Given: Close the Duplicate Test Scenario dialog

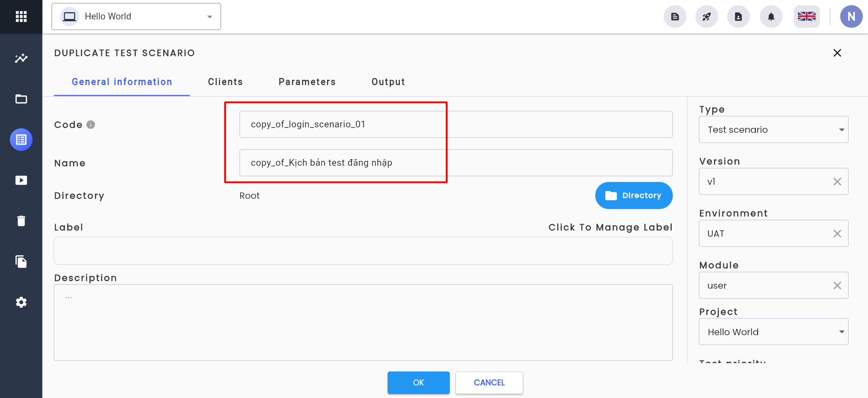Looking at the screenshot, I should (837, 53).
